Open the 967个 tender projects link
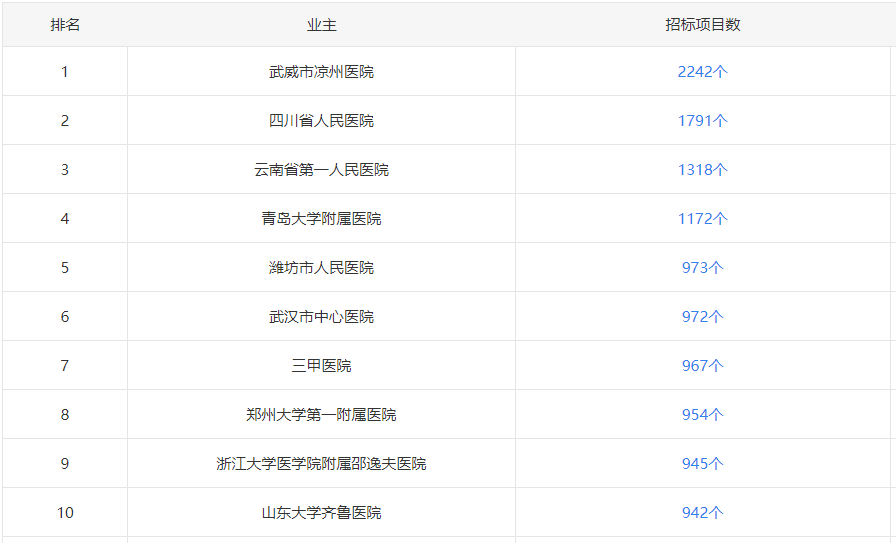The width and height of the screenshot is (896, 543). pyautogui.click(x=702, y=366)
